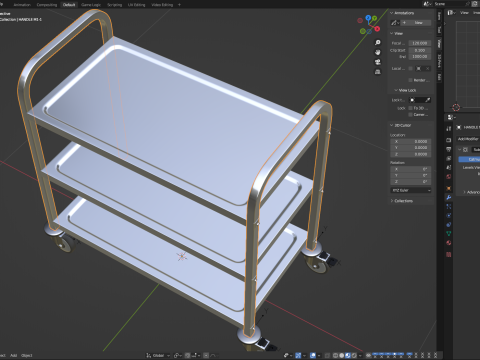The height and width of the screenshot is (360, 480).
Task: Click the Focal Length value field
Action: [420, 43]
